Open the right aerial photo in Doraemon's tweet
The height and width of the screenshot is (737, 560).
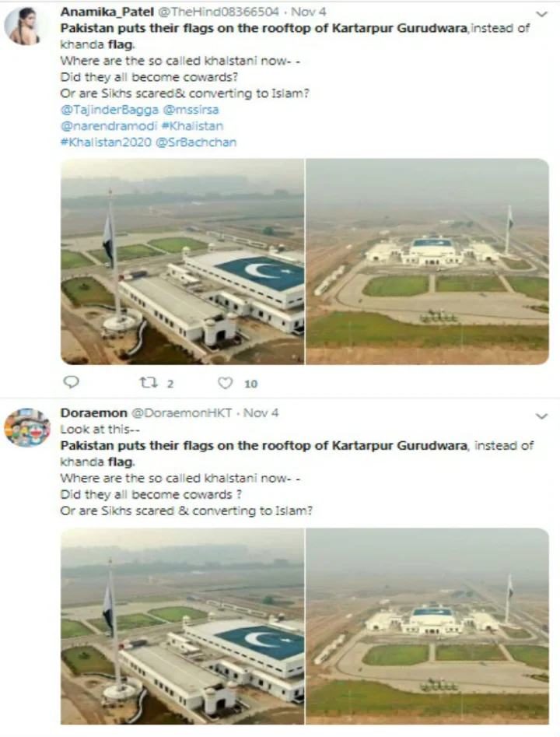[428, 626]
